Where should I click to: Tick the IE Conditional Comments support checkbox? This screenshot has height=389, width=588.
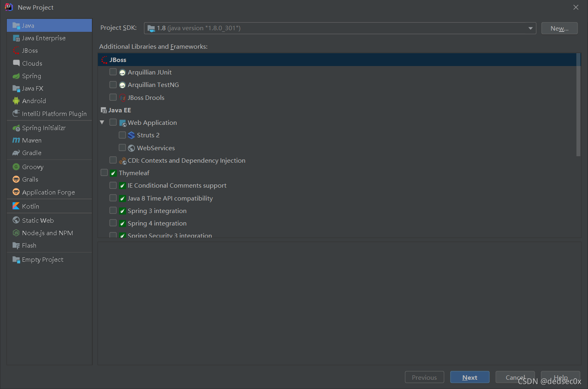click(x=113, y=185)
